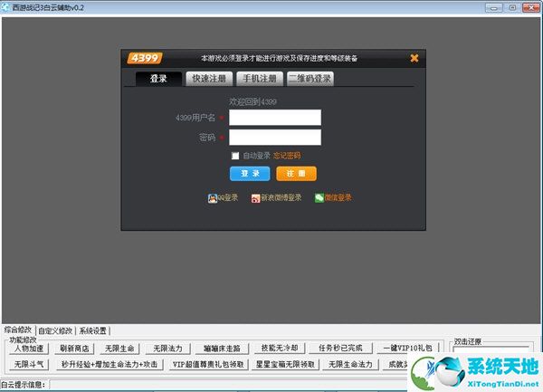The image size is (543, 392).
Task: Click the 微信登录 WeChat icon
Action: click(319, 197)
